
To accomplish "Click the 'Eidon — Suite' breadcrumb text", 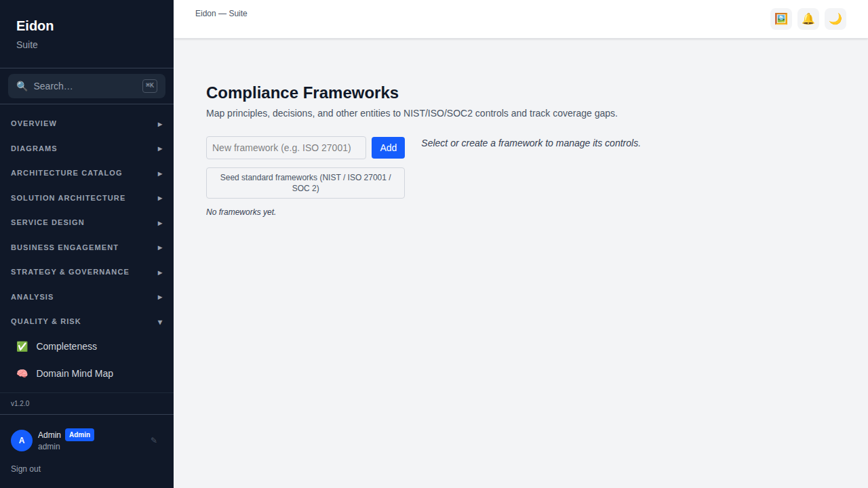I will [x=221, y=14].
